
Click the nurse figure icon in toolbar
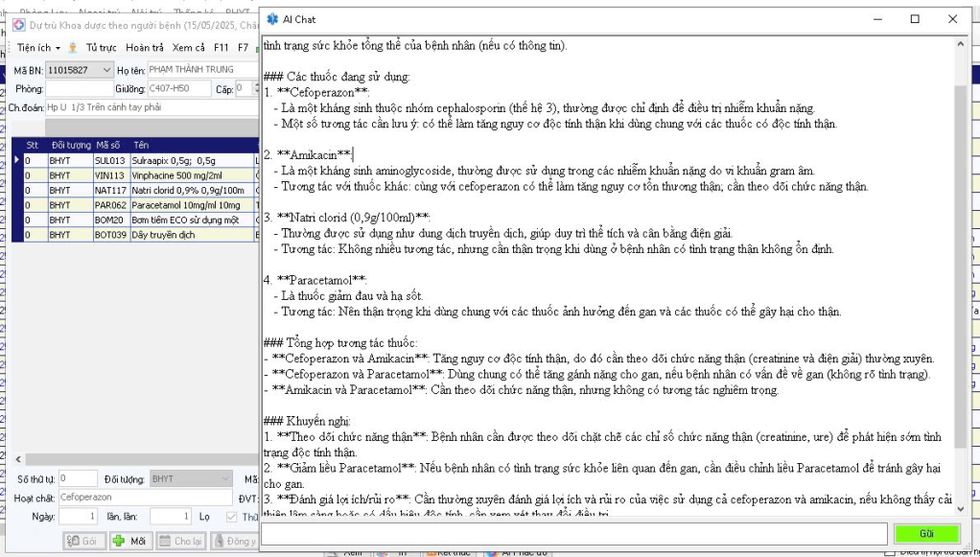point(73,48)
